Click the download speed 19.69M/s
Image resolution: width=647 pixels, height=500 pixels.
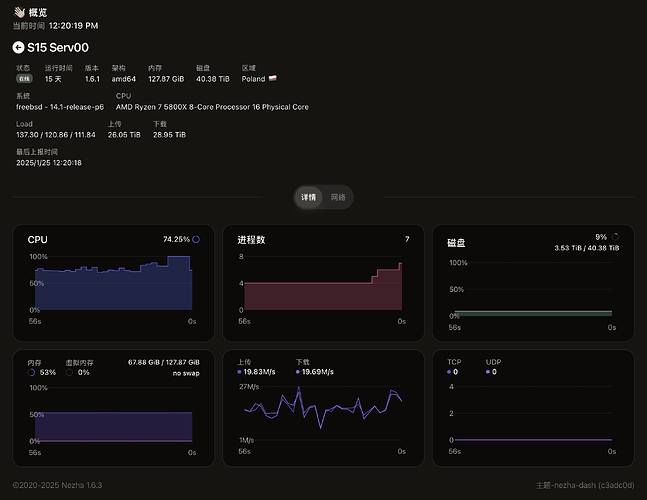(x=318, y=372)
